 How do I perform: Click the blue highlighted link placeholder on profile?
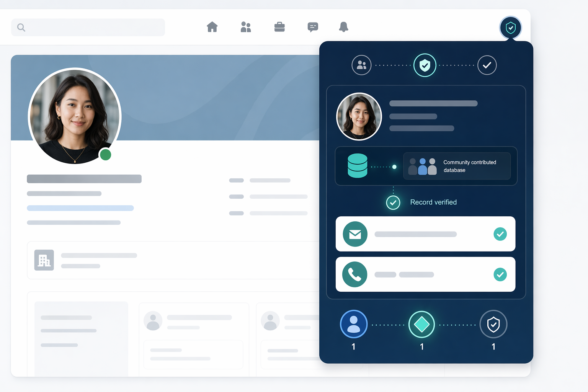(x=80, y=208)
